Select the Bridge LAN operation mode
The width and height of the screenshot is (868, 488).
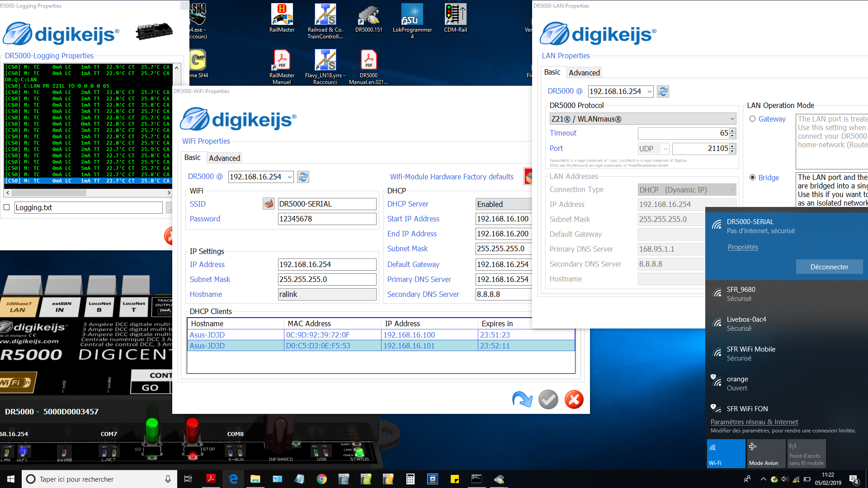click(753, 178)
